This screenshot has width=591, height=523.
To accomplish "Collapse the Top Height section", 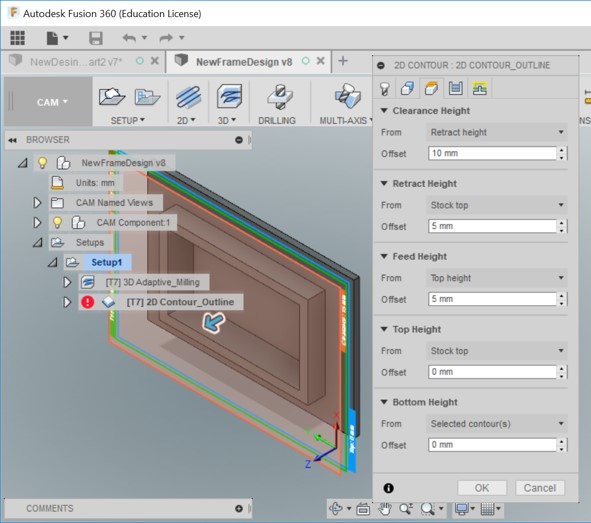I will 384,329.
